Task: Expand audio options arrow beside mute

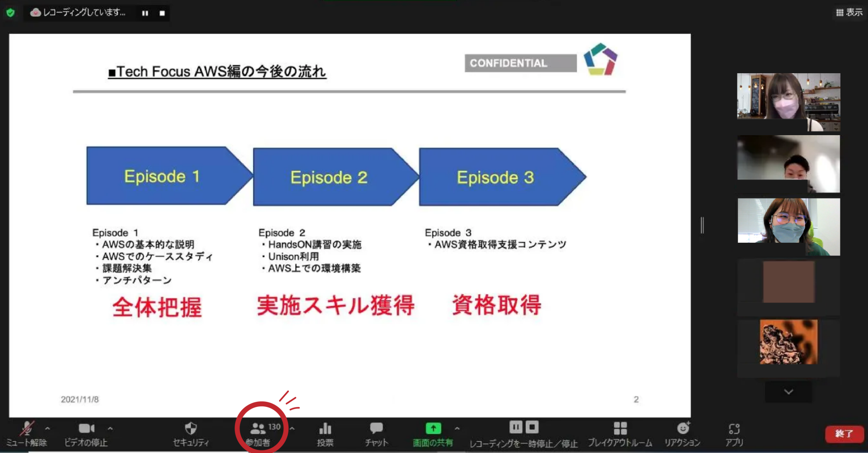Action: (x=47, y=428)
